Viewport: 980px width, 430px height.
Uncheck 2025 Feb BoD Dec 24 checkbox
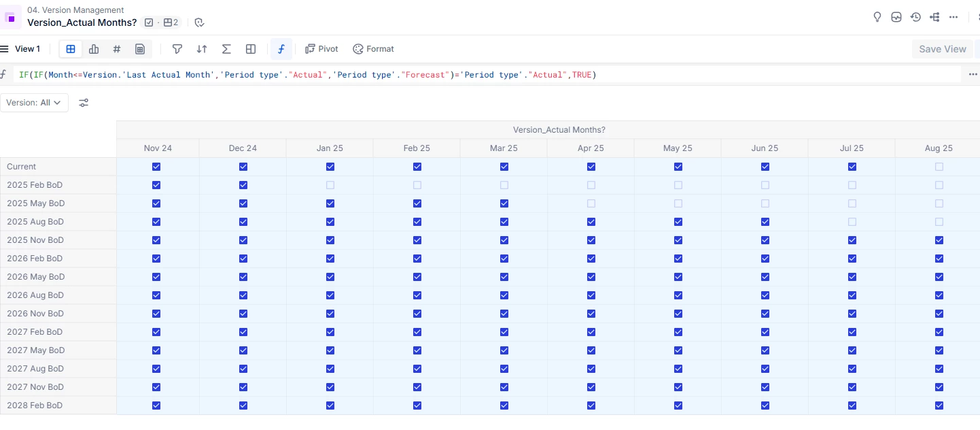[243, 185]
